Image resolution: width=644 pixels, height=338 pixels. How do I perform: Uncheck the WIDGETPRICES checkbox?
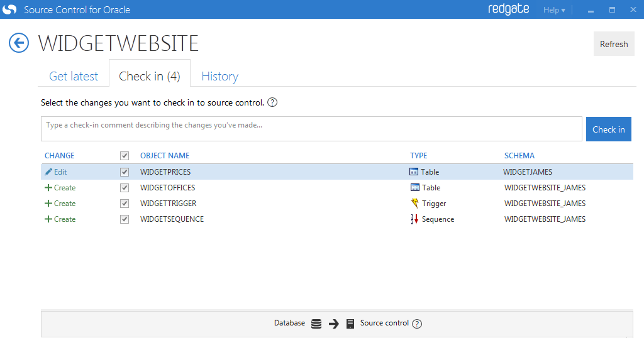coord(125,172)
